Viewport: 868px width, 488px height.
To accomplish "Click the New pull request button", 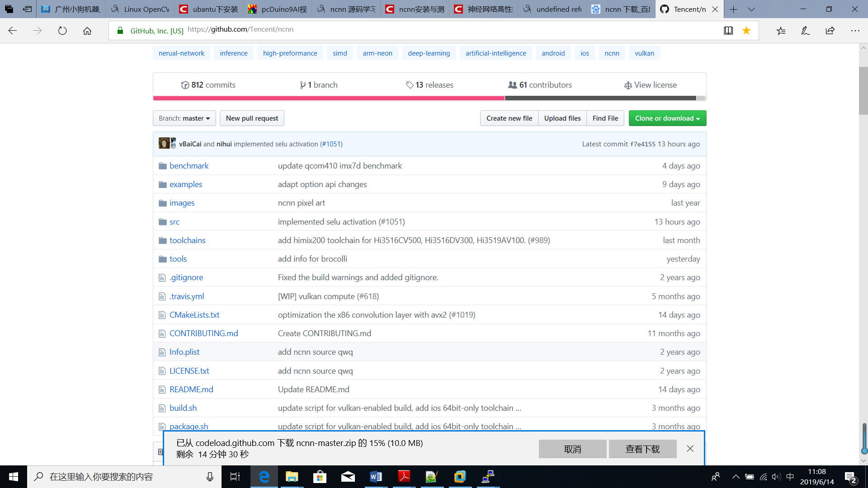I will point(252,118).
